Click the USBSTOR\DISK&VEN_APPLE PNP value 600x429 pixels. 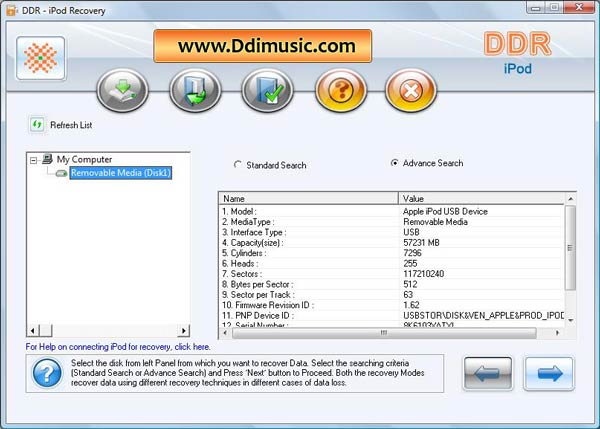click(x=484, y=316)
